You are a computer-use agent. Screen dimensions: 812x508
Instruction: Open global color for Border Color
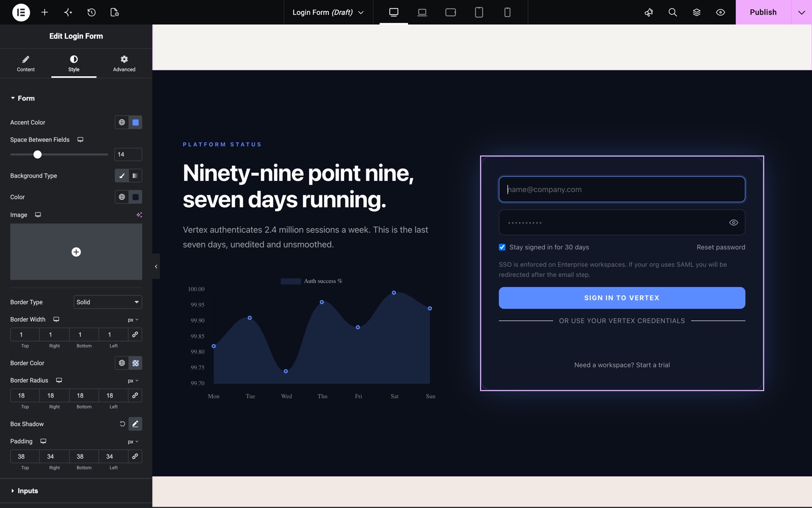tap(122, 363)
